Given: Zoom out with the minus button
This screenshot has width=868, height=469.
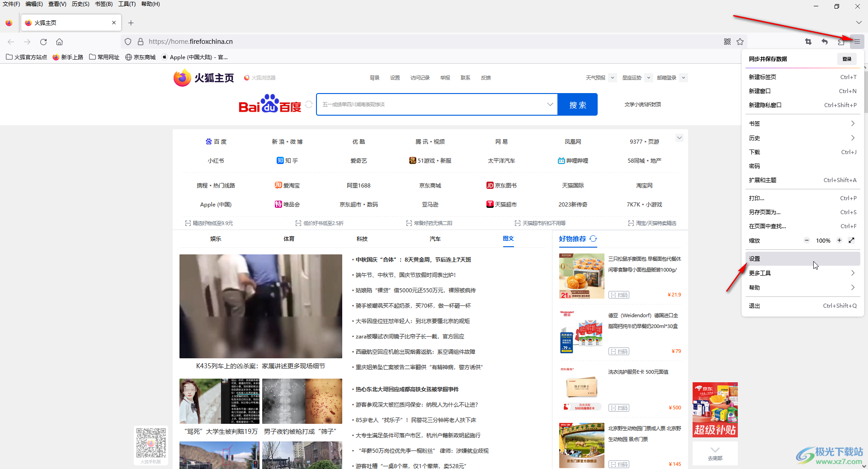Looking at the screenshot, I should tap(807, 240).
